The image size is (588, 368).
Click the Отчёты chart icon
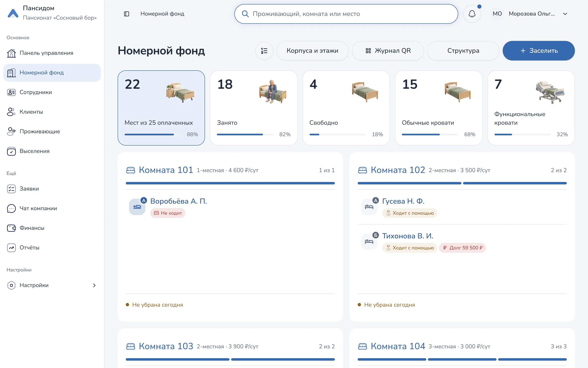click(11, 248)
